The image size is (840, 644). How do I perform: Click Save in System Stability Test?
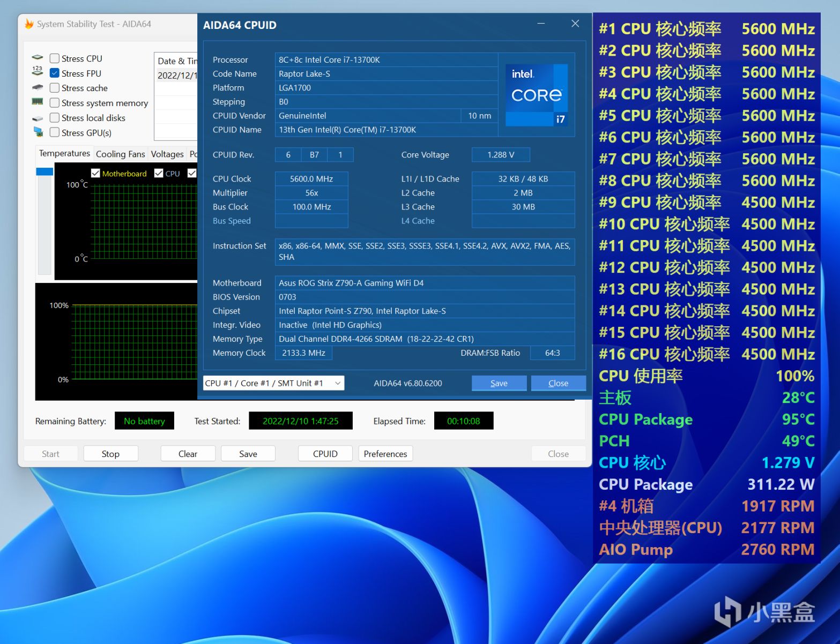(248, 454)
